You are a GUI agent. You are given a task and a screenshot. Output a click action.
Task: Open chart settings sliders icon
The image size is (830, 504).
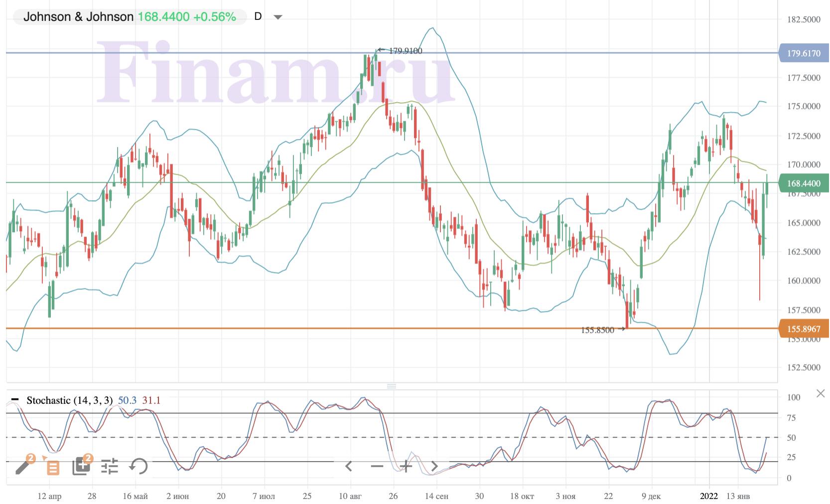coord(110,466)
